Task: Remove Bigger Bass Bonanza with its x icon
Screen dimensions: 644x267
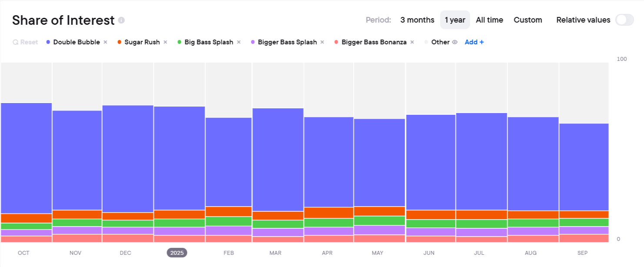Action: tap(412, 42)
